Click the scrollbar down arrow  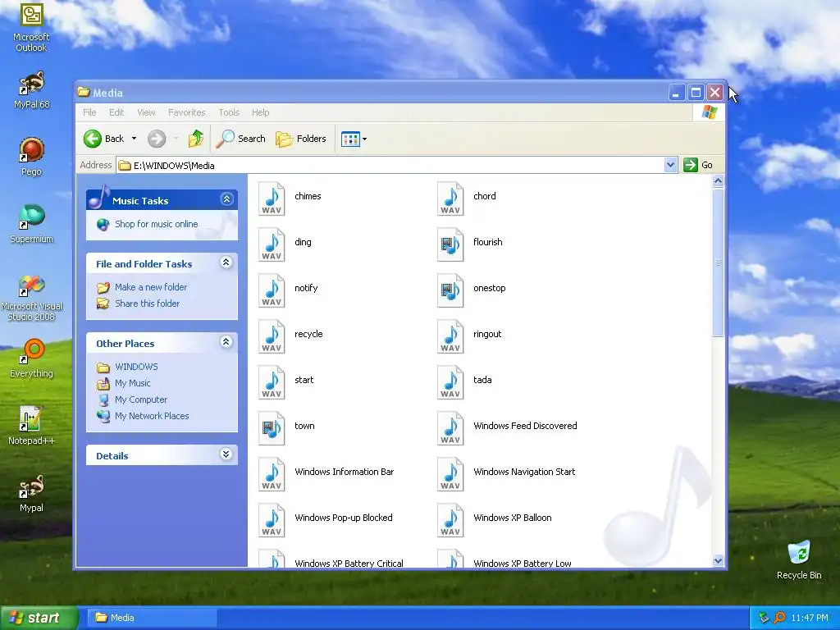(x=718, y=560)
